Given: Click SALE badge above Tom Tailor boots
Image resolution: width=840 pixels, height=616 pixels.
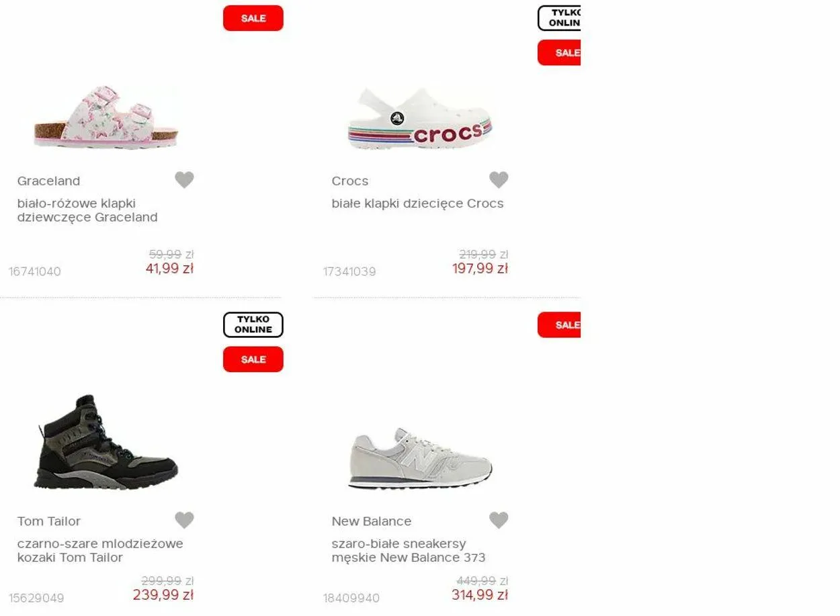Looking at the screenshot, I should 253,359.
